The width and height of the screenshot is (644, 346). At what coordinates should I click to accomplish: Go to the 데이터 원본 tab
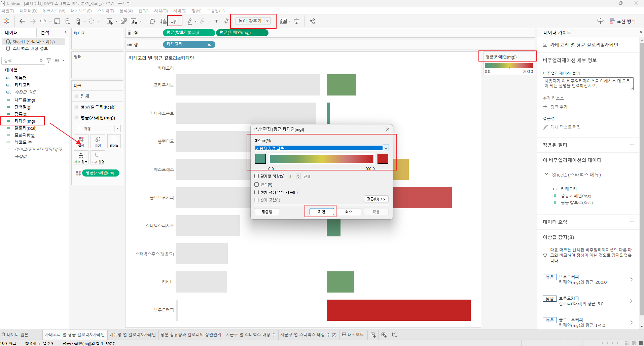(15, 335)
